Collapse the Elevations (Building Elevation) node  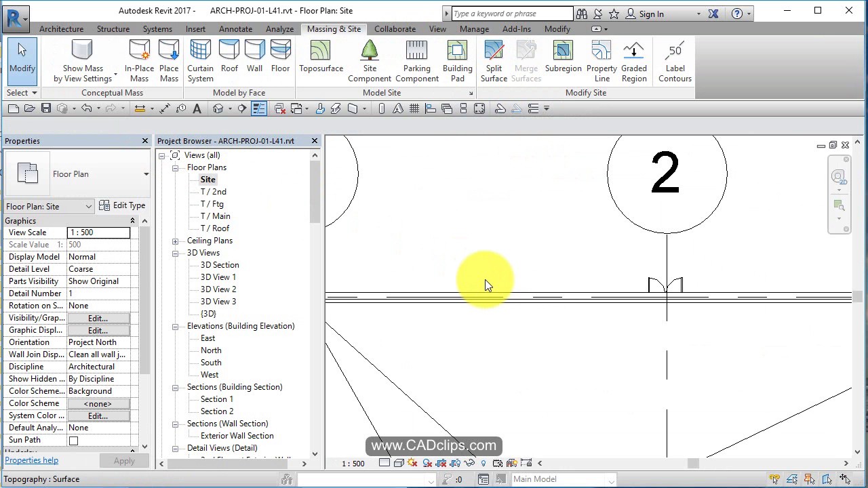pyautogui.click(x=175, y=326)
